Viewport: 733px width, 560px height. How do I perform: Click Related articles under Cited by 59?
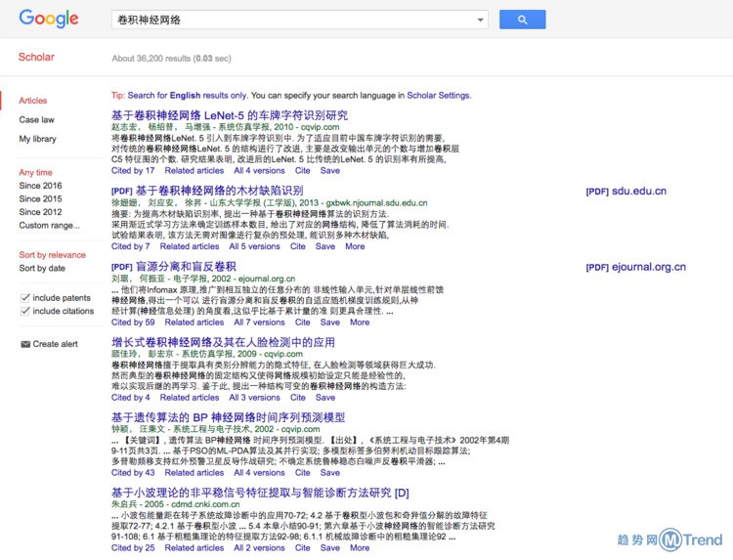tap(194, 323)
